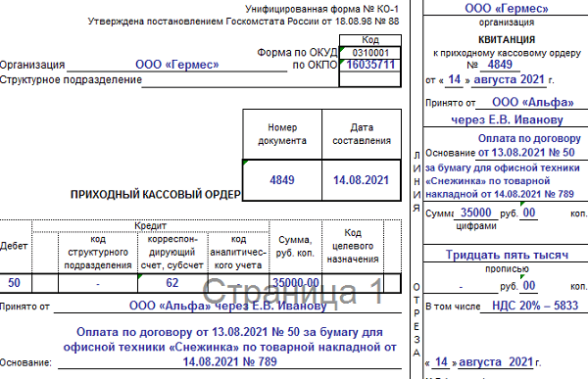The height and width of the screenshot is (379, 588).
Task: Click the по ОКПО label
Action: pos(315,65)
